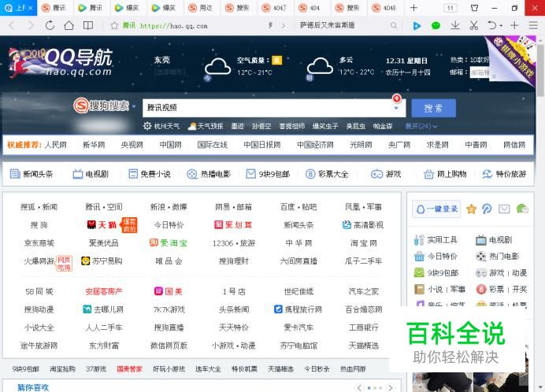This screenshot has width=545, height=392.
Task: Open the downloads arrow icon
Action: (x=455, y=25)
